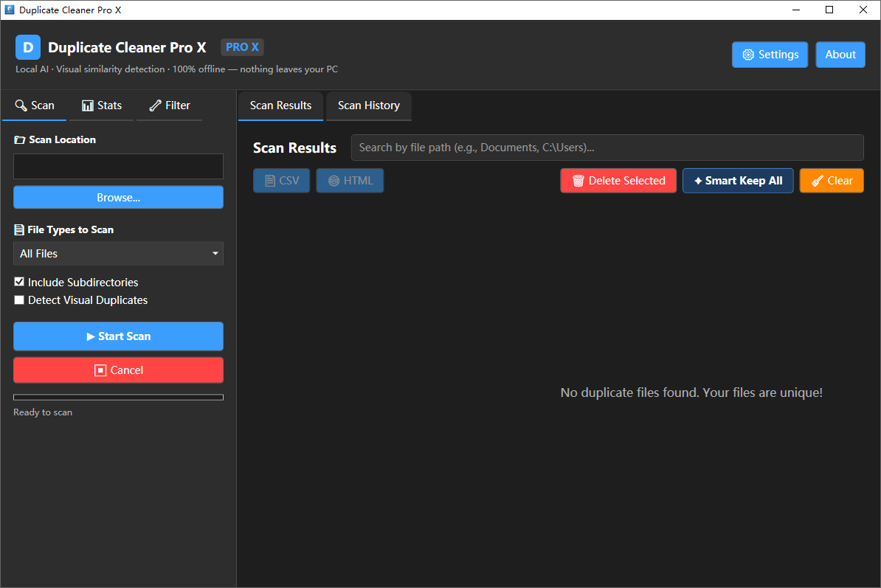881x588 pixels.
Task: Click the Local AI tagline text
Action: 176,69
